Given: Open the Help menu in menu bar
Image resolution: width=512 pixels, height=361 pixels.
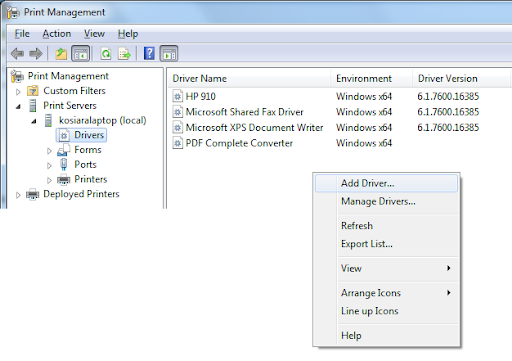Looking at the screenshot, I should pos(128,34).
